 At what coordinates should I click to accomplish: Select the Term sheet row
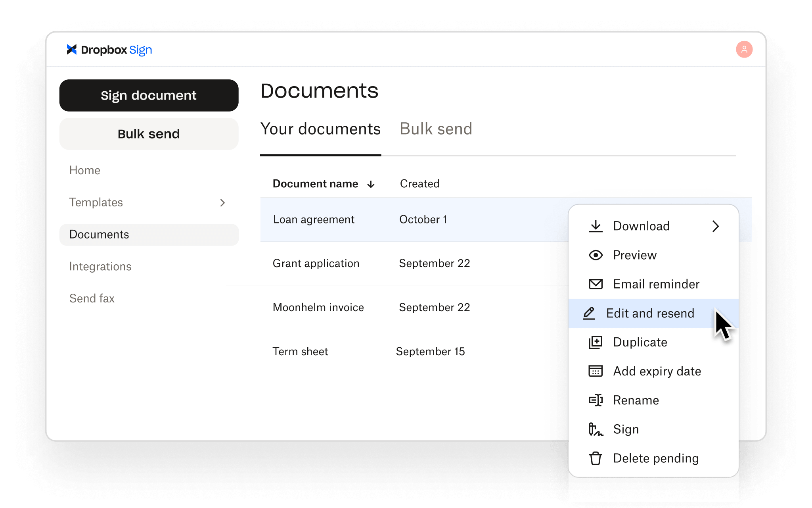click(x=414, y=352)
